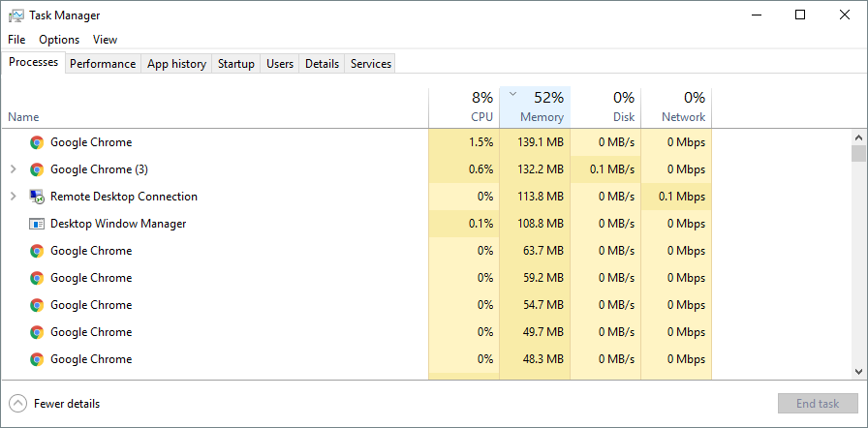This screenshot has height=428, width=868.
Task: Click the Task Manager title bar icon
Action: click(16, 15)
